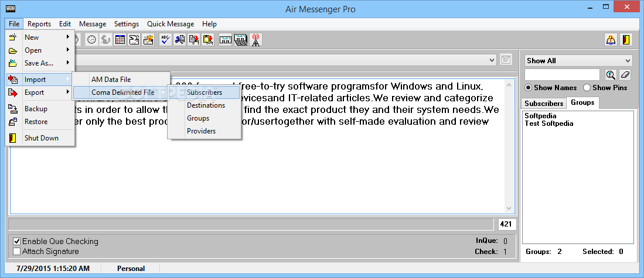This screenshot has height=278, width=644.
Task: Click the Open folder menu icon
Action: coord(13,50)
